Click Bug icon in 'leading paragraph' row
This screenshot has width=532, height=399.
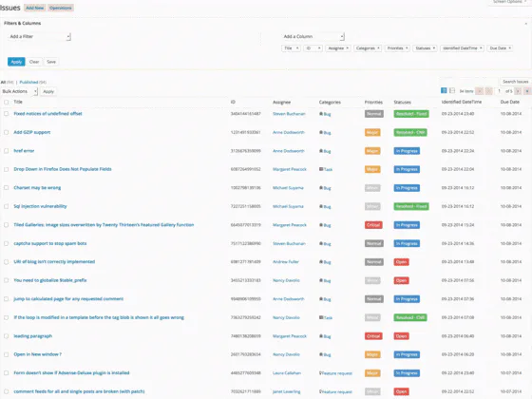pyautogui.click(x=321, y=336)
